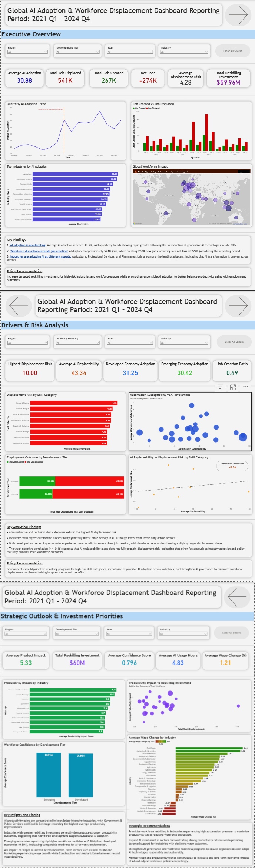This screenshot has height=868, width=255.
Task: Open focus mode for Automation Susceptibility chart
Action: click(x=233, y=387)
